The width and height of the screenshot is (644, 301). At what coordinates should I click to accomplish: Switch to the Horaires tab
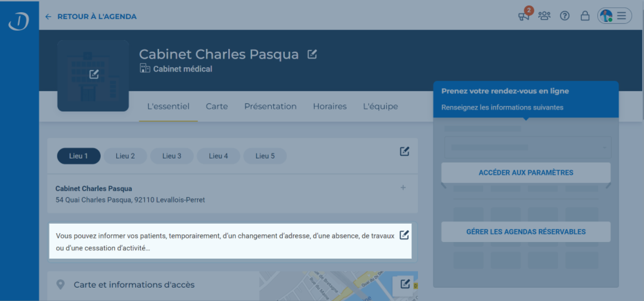pos(330,106)
